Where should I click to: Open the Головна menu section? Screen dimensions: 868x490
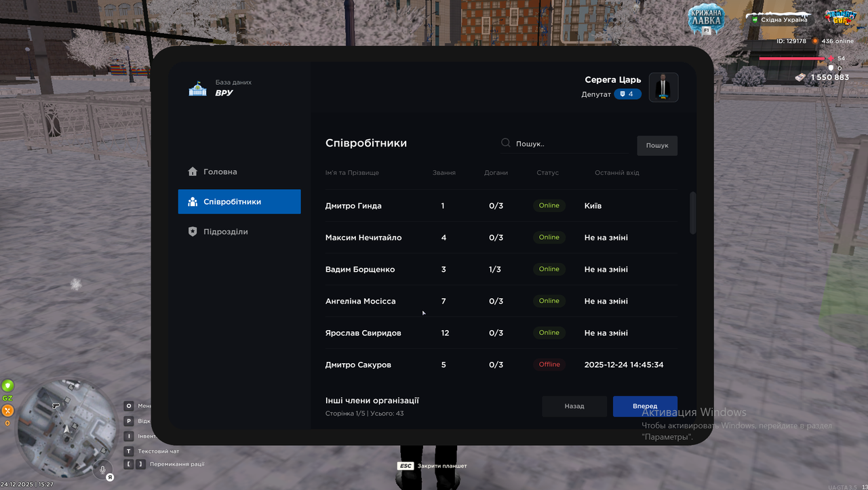[x=239, y=171]
